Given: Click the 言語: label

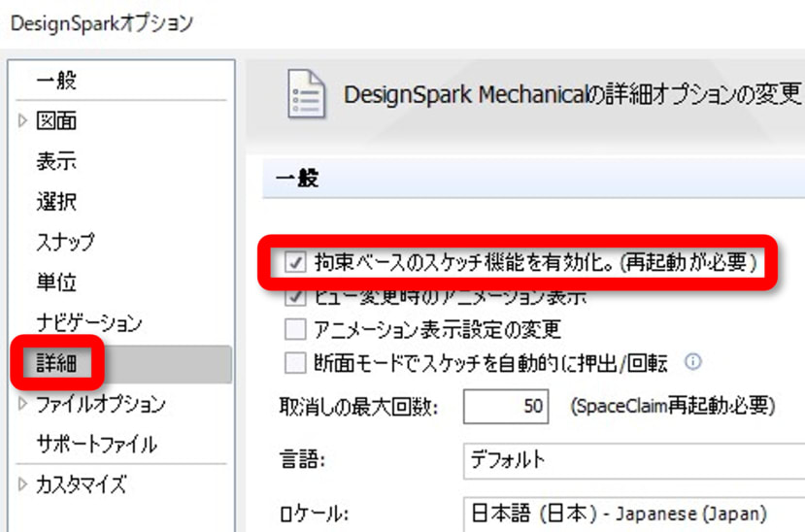Looking at the screenshot, I should (x=302, y=459).
